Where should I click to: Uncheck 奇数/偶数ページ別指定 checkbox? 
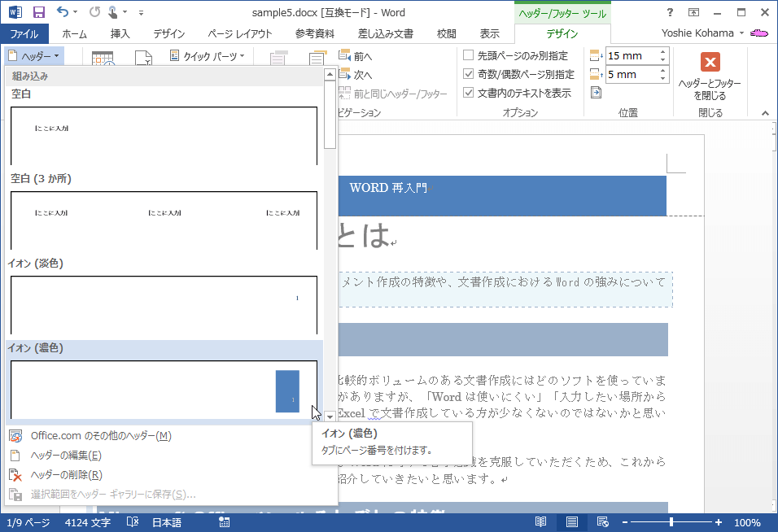coord(469,73)
